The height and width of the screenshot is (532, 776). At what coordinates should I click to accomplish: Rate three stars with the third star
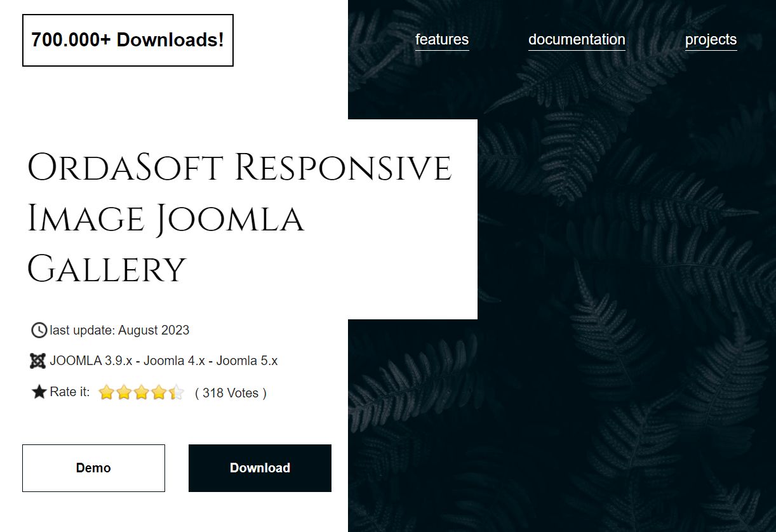pyautogui.click(x=142, y=393)
